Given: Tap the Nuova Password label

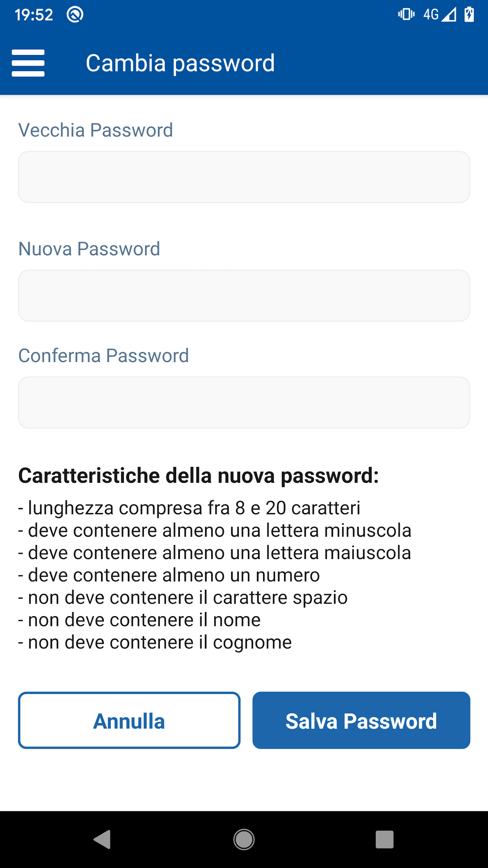Looking at the screenshot, I should tap(89, 249).
